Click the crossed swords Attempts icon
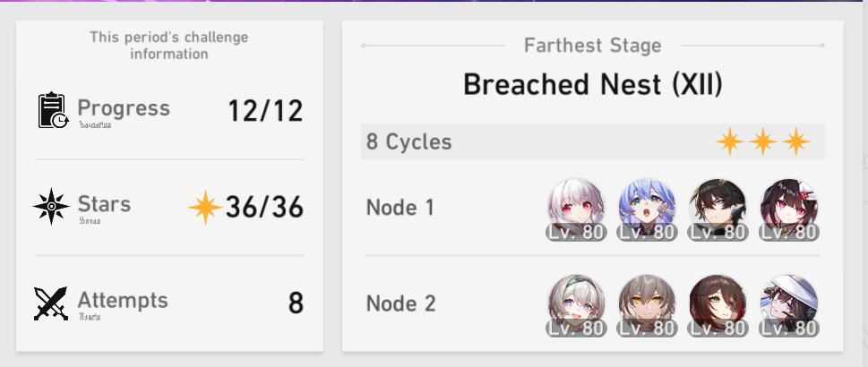 (x=52, y=303)
